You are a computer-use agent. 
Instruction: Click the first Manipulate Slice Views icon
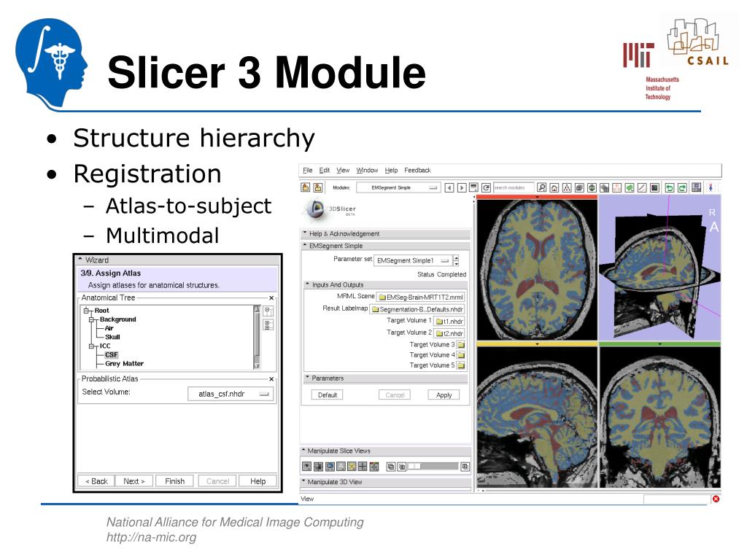(307, 467)
